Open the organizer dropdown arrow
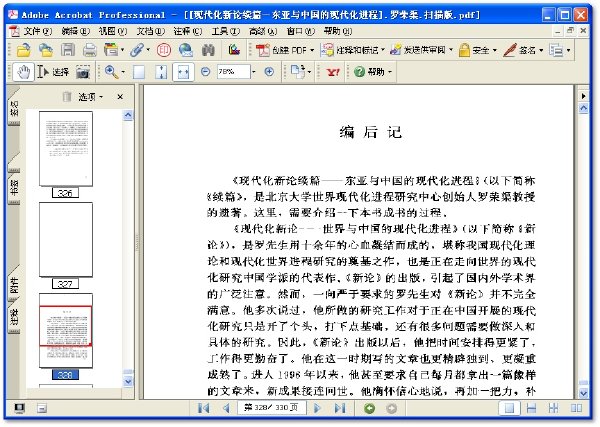This screenshot has width=600, height=427. (x=122, y=50)
